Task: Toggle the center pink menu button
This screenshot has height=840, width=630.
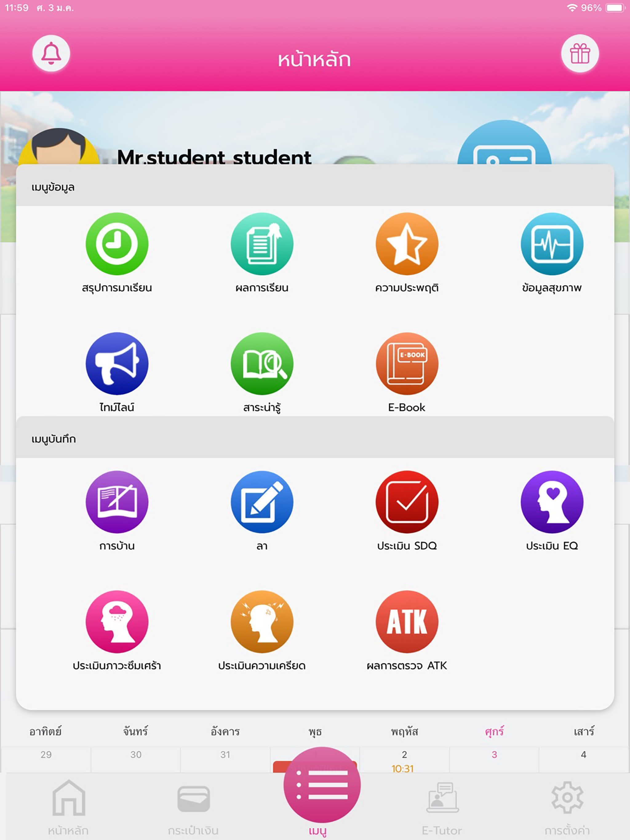Action: coord(322,785)
